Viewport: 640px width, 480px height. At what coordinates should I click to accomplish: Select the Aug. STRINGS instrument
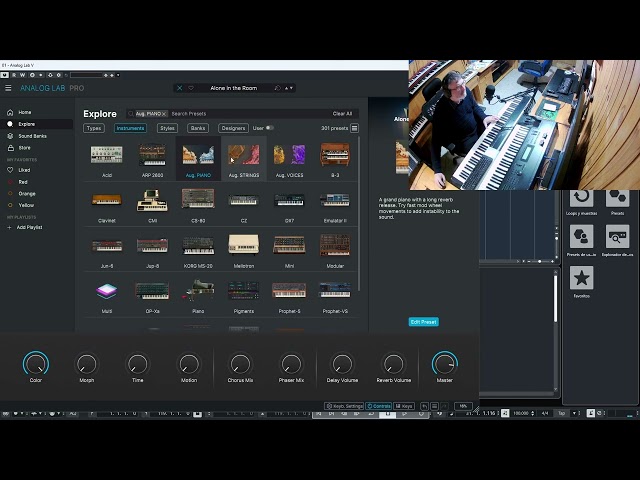point(244,159)
